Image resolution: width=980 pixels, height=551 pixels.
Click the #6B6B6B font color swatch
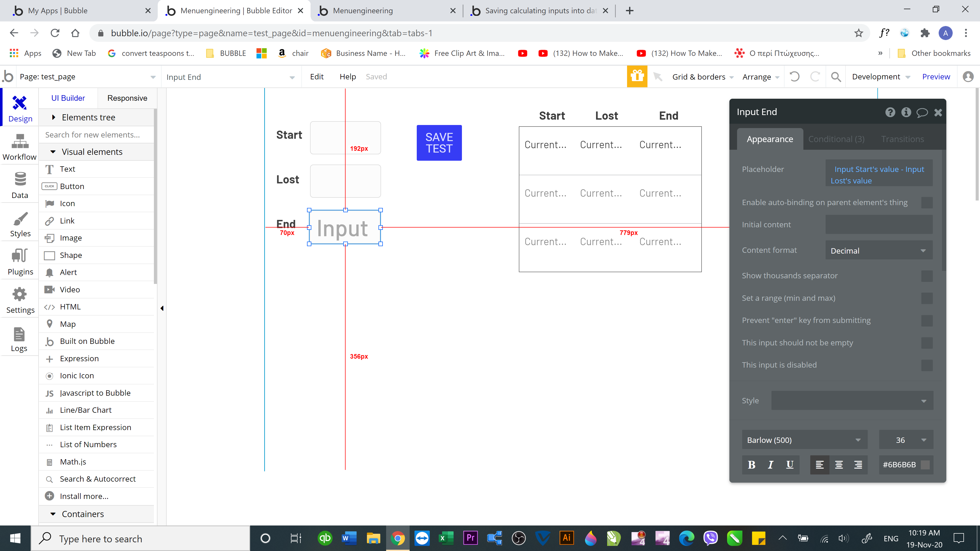click(x=926, y=464)
